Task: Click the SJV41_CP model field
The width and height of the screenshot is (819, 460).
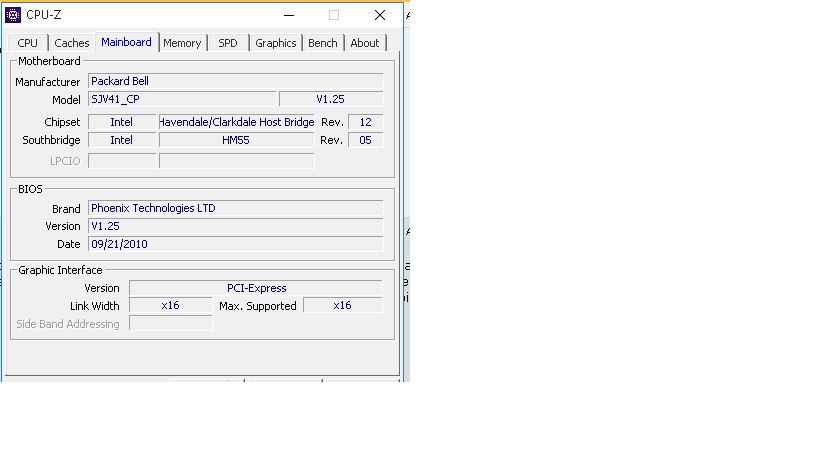Action: [181, 99]
